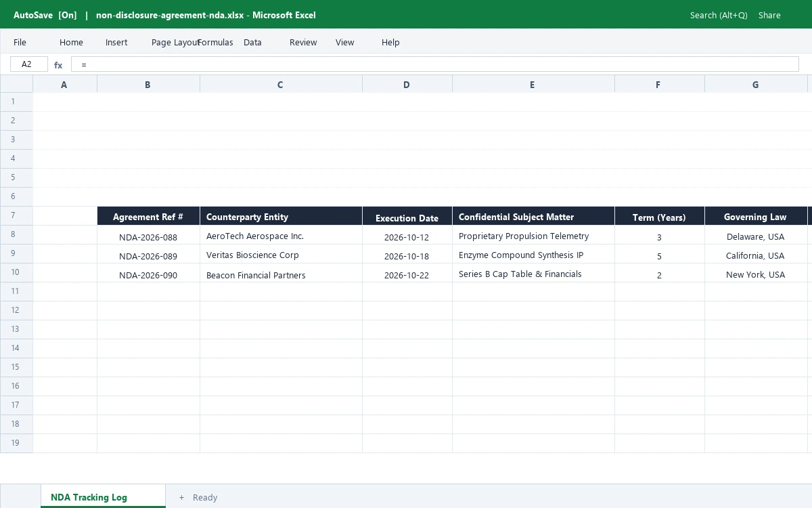Select the NDA Tracking Log sheet tab

point(103,496)
